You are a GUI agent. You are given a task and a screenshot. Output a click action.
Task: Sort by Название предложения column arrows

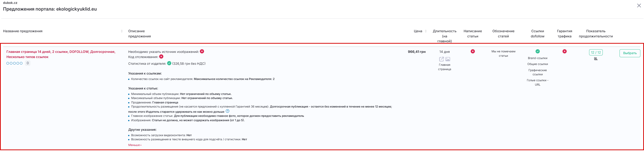(x=122, y=31)
